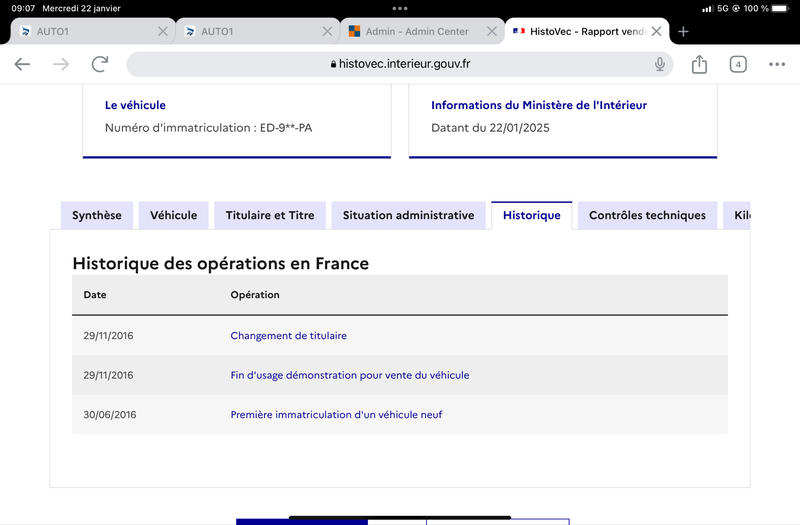Open the Situation administrative tab
Image resolution: width=800 pixels, height=525 pixels.
[x=409, y=215]
